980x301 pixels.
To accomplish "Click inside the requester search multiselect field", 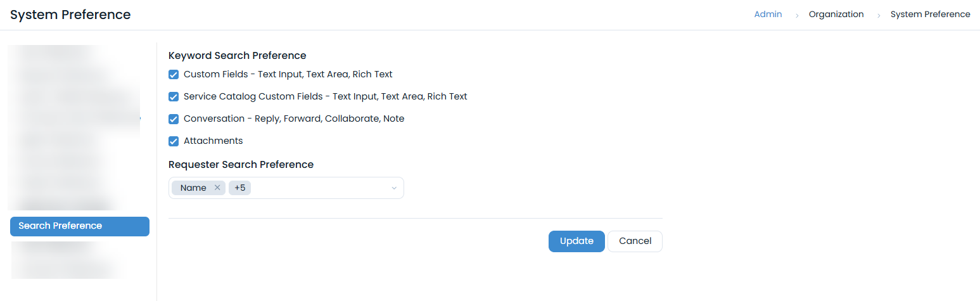I will (x=317, y=188).
